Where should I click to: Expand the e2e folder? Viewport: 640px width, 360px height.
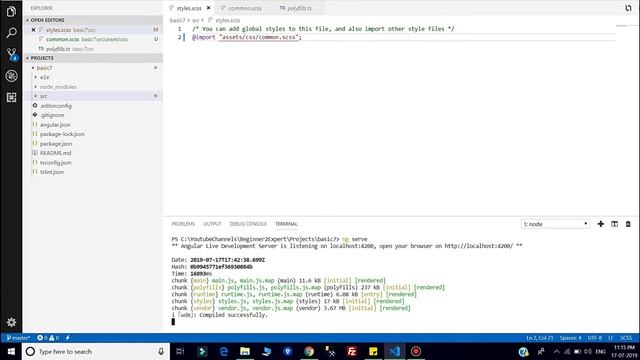coord(44,77)
